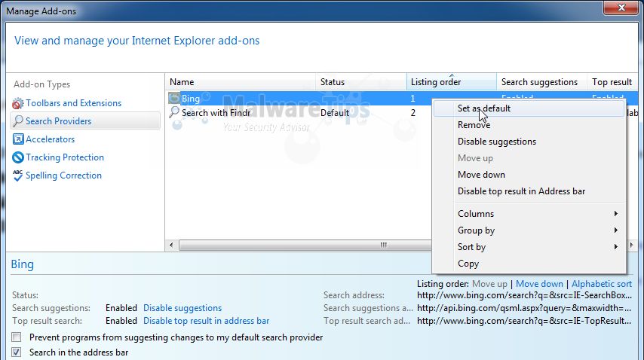
Task: Close the Manage Add-ons window
Action: click(x=621, y=8)
